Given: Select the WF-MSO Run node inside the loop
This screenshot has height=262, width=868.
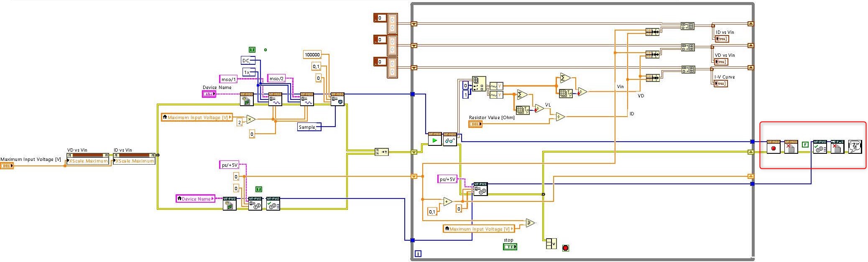Looking at the screenshot, I should click(435, 139).
